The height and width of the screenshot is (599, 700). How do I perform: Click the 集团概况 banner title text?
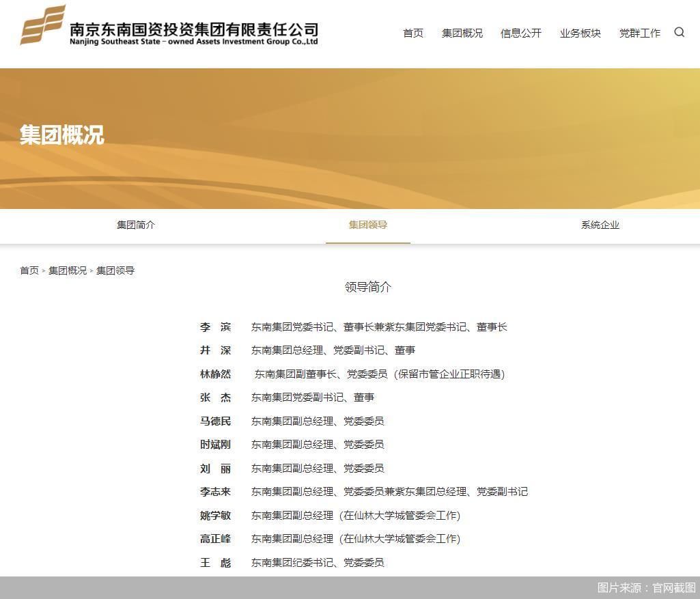pos(62,135)
